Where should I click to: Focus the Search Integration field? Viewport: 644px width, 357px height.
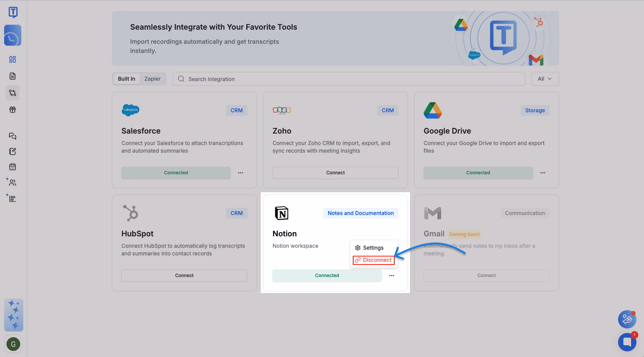point(349,79)
